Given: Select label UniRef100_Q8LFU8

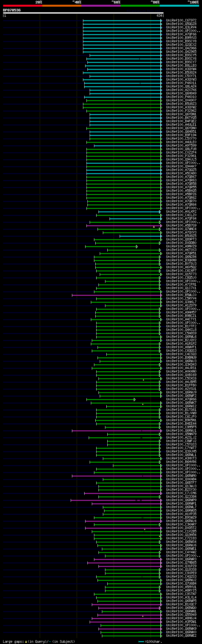Looking at the screenshot, I should (x=181, y=149).
